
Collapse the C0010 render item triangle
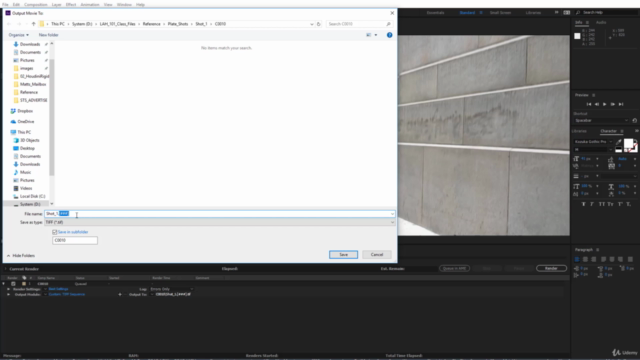point(4,284)
